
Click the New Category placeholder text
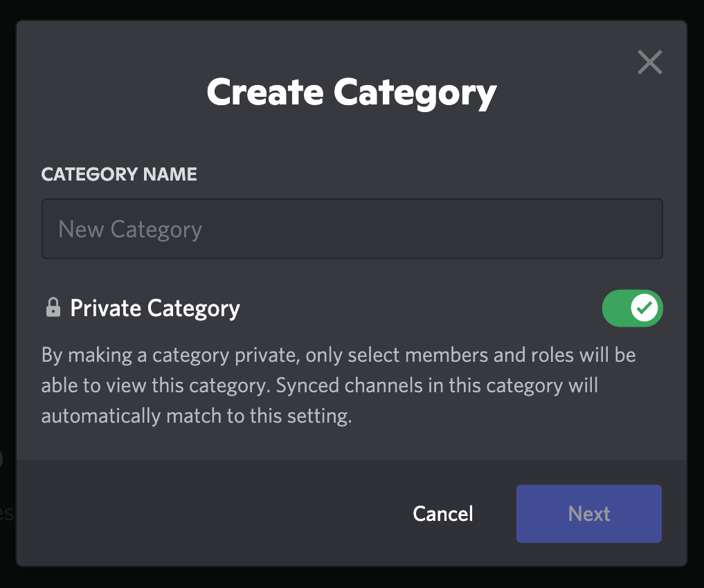[130, 230]
